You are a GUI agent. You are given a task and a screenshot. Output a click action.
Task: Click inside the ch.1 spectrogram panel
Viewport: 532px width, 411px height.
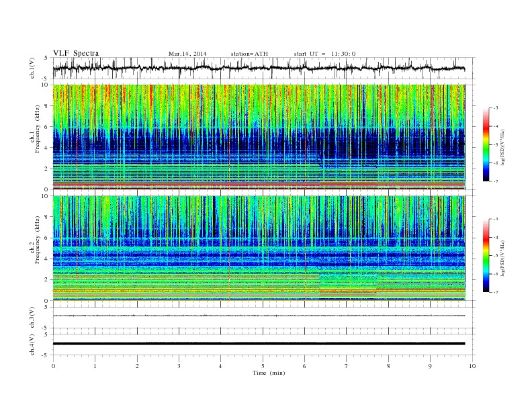click(259, 137)
